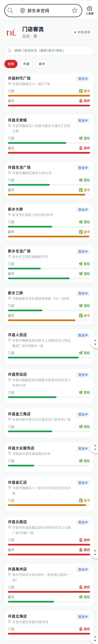Filter stores by 许昌
The image size is (98, 644).
tap(26, 64)
